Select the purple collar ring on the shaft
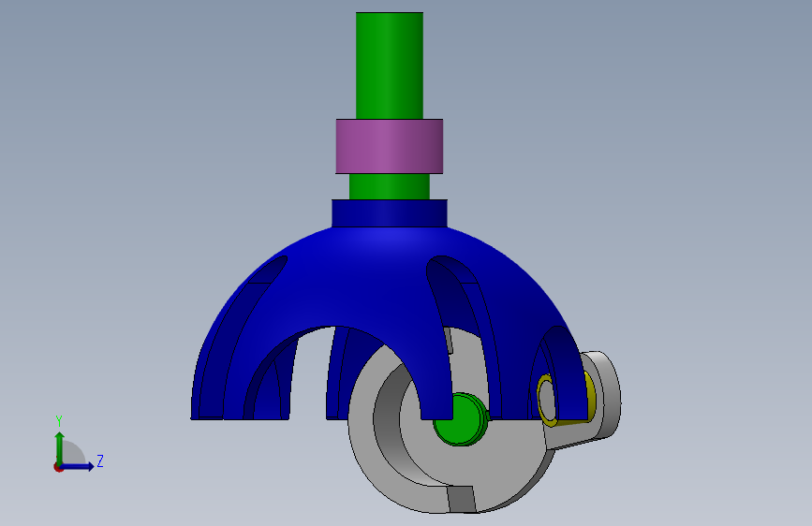This screenshot has width=812, height=526. point(390,147)
